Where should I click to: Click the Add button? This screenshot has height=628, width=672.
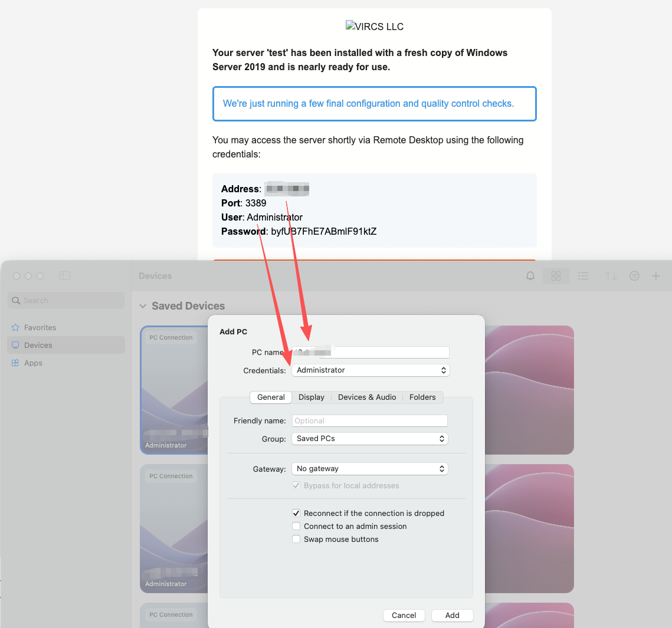tap(452, 615)
